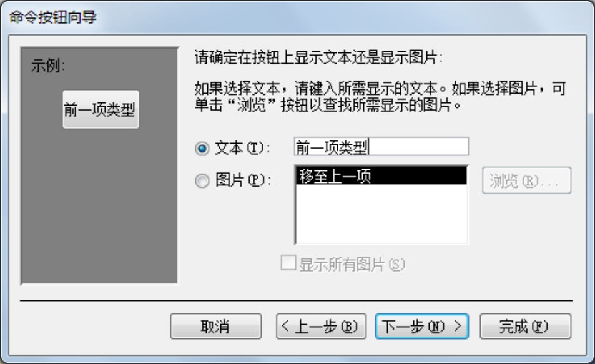Viewport: 595px width, 364px height.
Task: Click the 示例 label in preview panel
Action: pyautogui.click(x=48, y=66)
